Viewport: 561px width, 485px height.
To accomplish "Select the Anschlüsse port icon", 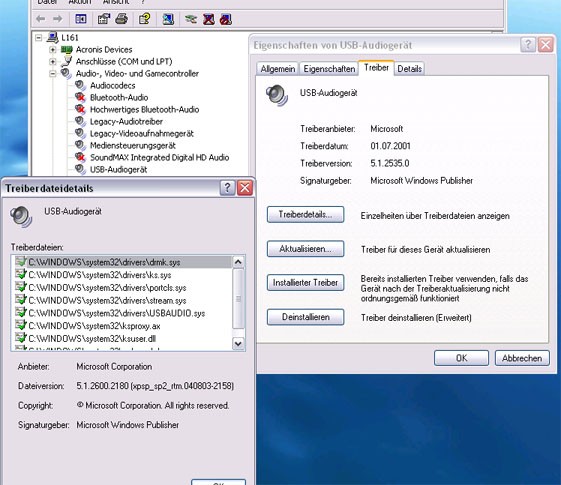I will 67,61.
